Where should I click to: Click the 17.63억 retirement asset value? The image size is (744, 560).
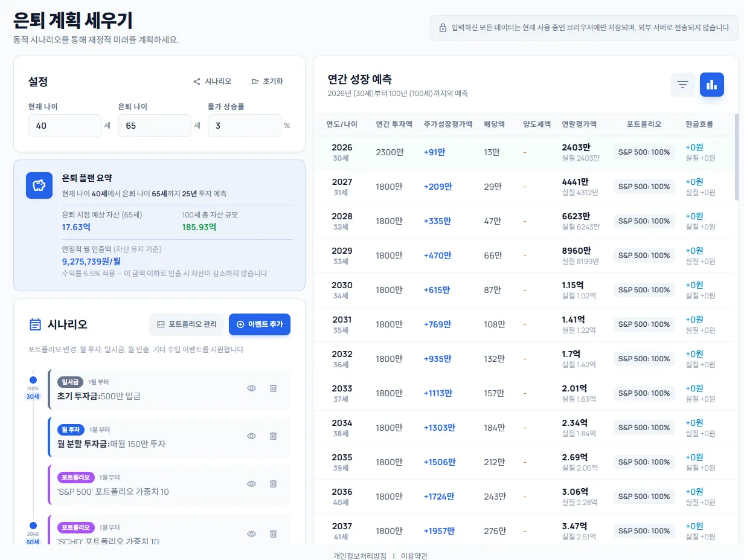point(76,227)
